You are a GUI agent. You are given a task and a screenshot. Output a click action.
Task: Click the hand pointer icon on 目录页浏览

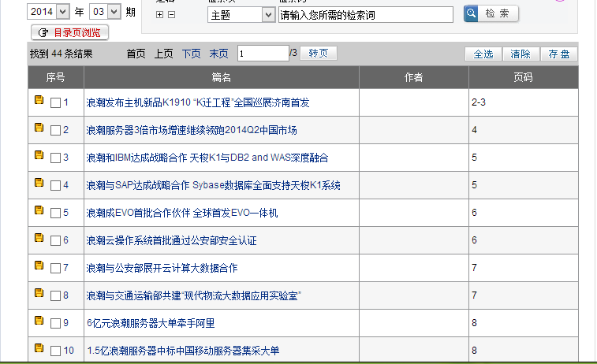(x=43, y=33)
